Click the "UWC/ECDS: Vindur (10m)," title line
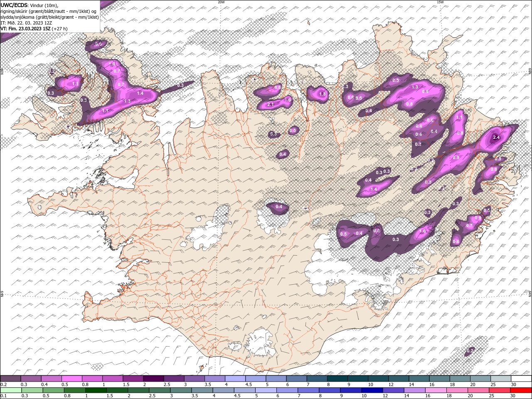532x399 pixels. 30,5
